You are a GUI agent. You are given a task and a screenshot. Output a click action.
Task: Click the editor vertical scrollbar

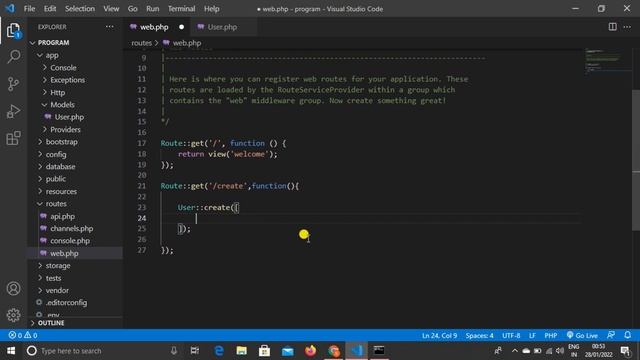click(636, 160)
